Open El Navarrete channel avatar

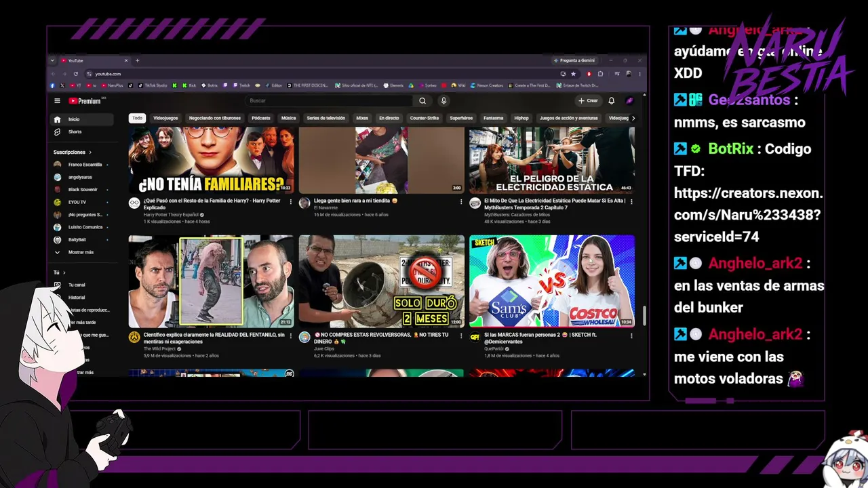tap(304, 203)
